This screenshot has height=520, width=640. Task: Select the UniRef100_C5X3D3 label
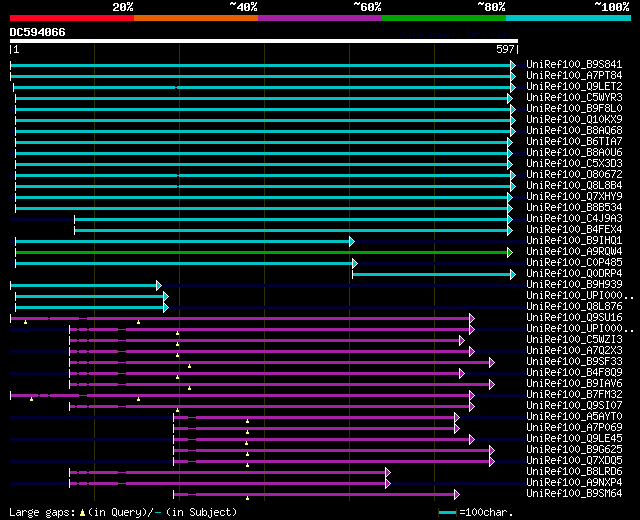(574, 164)
